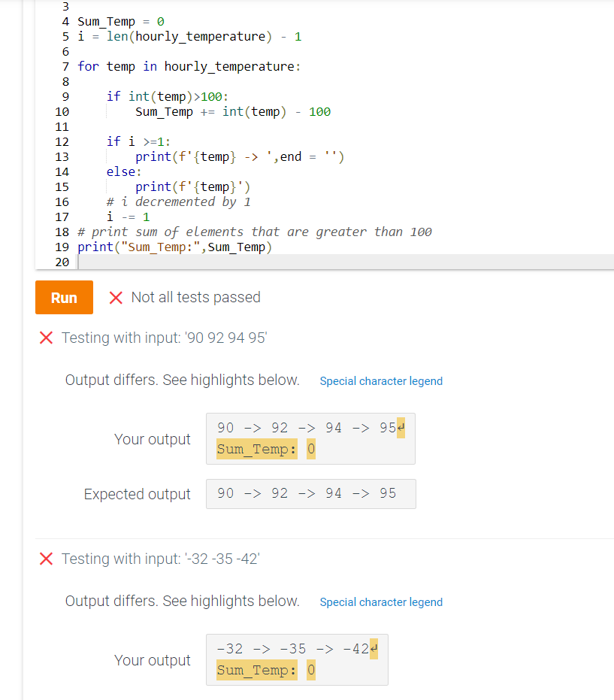
Task: Click the 'Your output' box for the first test
Action: [310, 439]
